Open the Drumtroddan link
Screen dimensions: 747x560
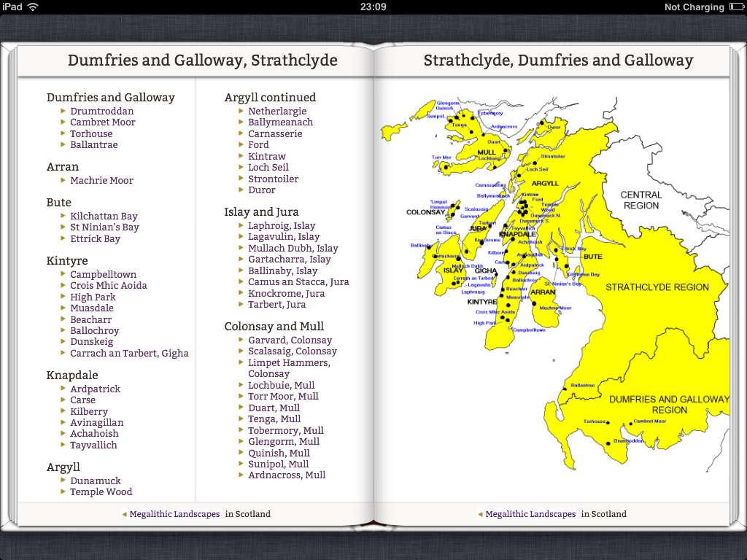tap(102, 111)
